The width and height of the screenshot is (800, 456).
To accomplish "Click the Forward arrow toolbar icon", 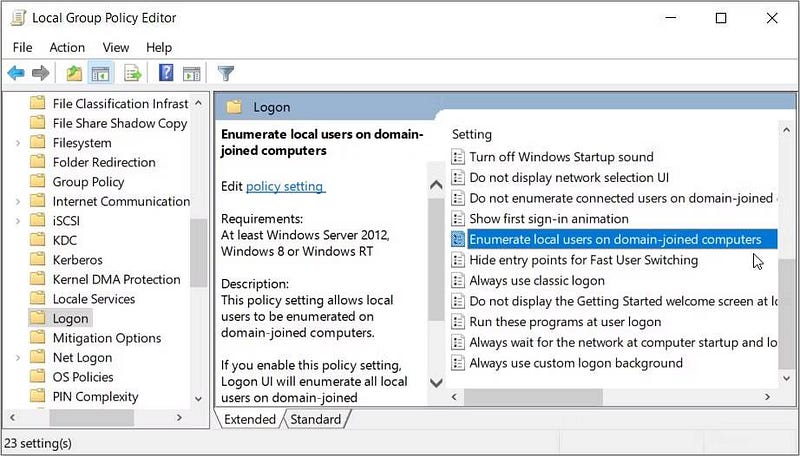I will [x=40, y=73].
